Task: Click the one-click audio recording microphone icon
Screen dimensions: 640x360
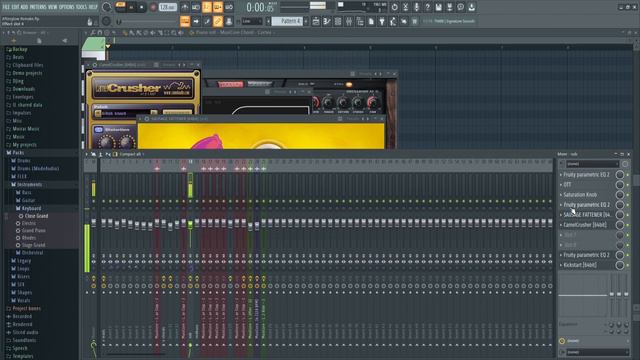Action: (416, 7)
